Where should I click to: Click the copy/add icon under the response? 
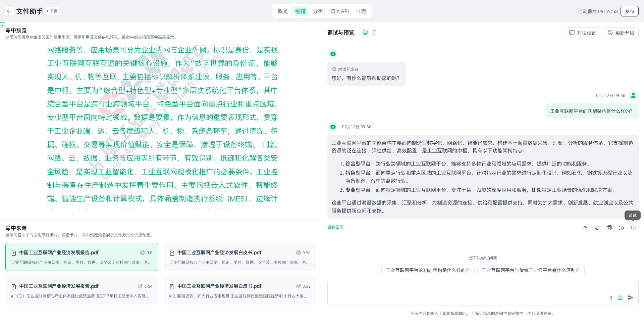point(609,228)
